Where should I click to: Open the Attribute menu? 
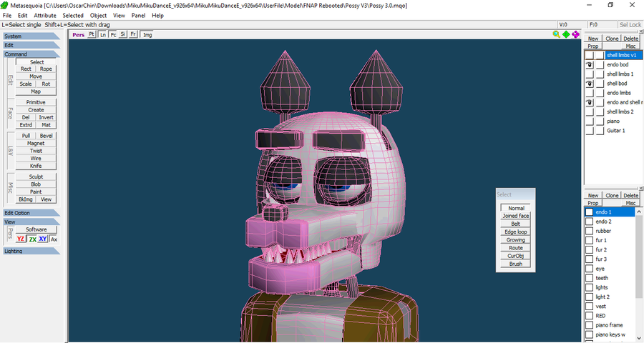pos(45,15)
